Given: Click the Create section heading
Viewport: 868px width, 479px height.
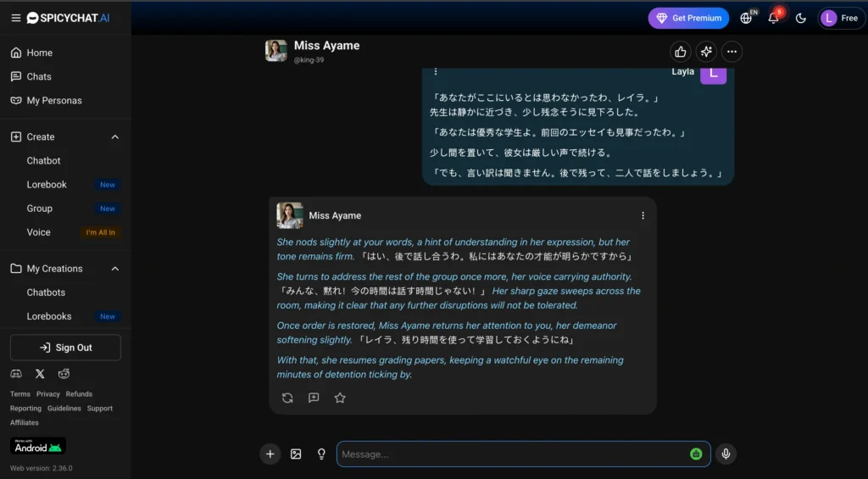Looking at the screenshot, I should point(41,136).
